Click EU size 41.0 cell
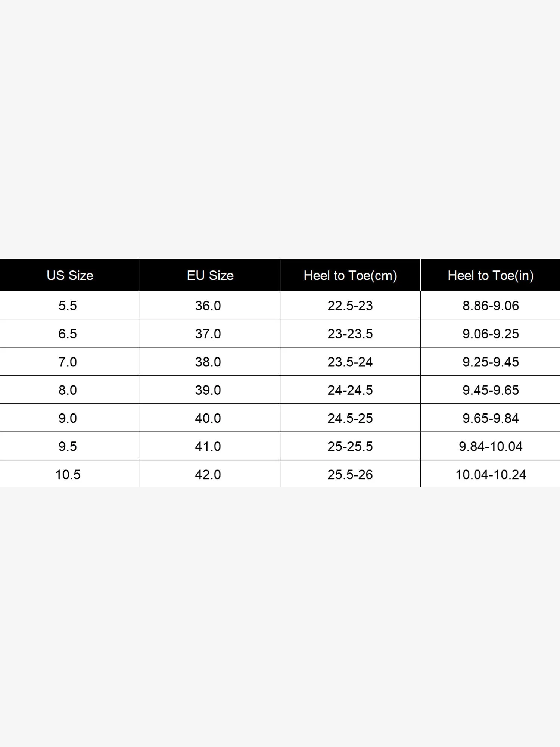 [210, 446]
